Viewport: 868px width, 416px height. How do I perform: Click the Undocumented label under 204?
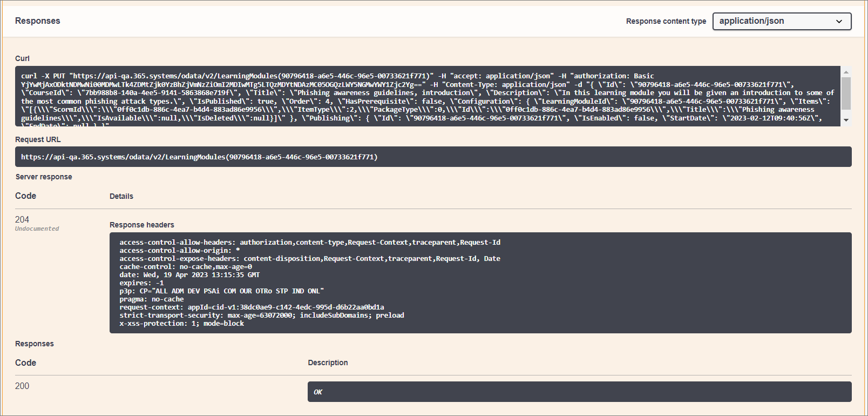point(37,229)
